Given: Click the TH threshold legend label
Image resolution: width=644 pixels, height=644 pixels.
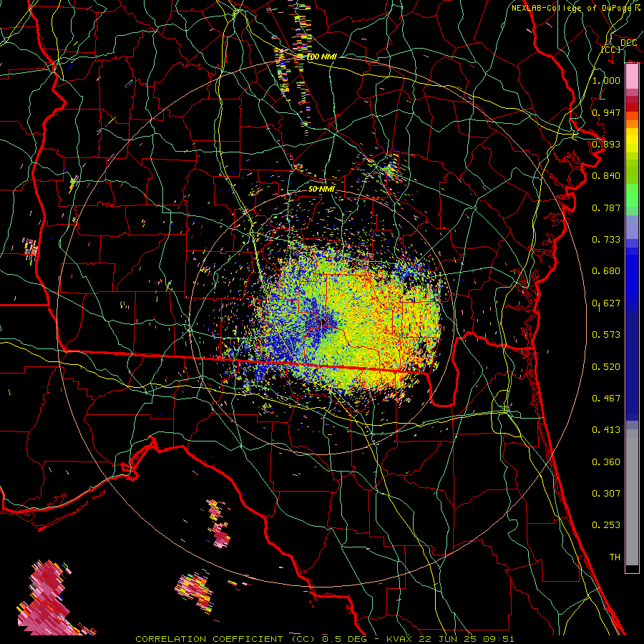Looking at the screenshot, I should (x=615, y=557).
